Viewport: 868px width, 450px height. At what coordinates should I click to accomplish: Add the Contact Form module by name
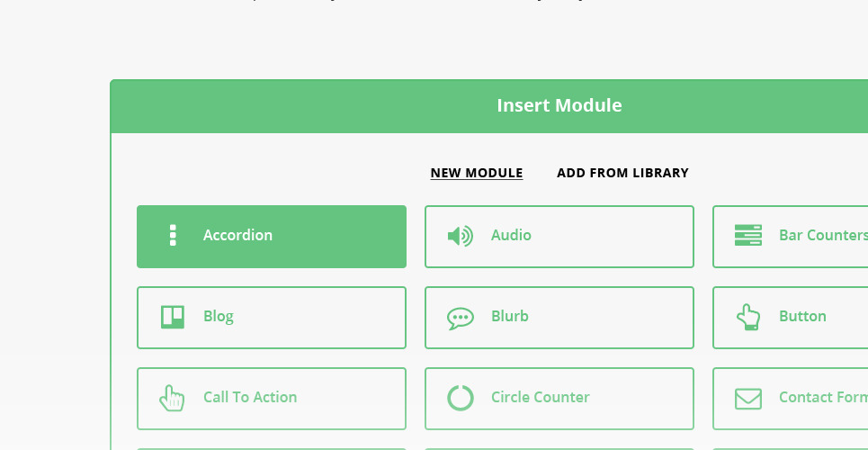822,398
